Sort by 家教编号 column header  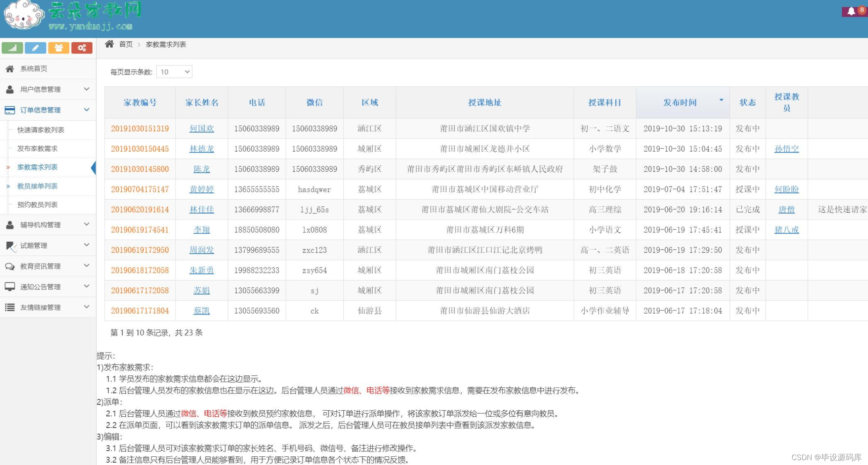click(140, 103)
